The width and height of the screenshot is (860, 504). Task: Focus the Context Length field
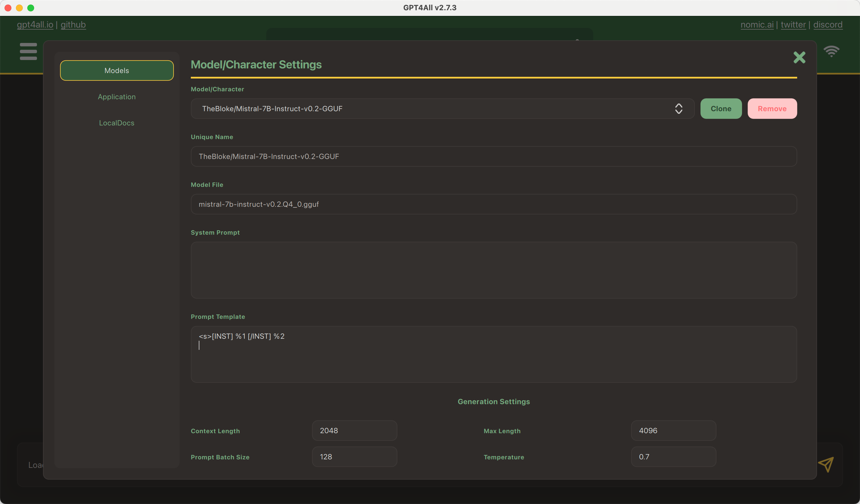pos(354,431)
